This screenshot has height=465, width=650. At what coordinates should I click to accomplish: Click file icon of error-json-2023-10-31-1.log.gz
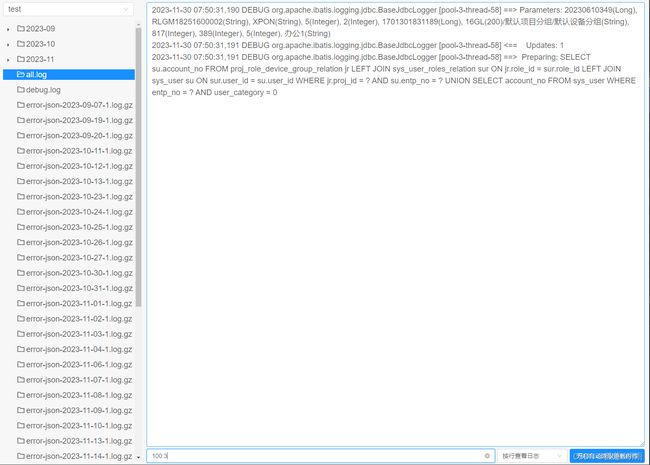tap(21, 288)
